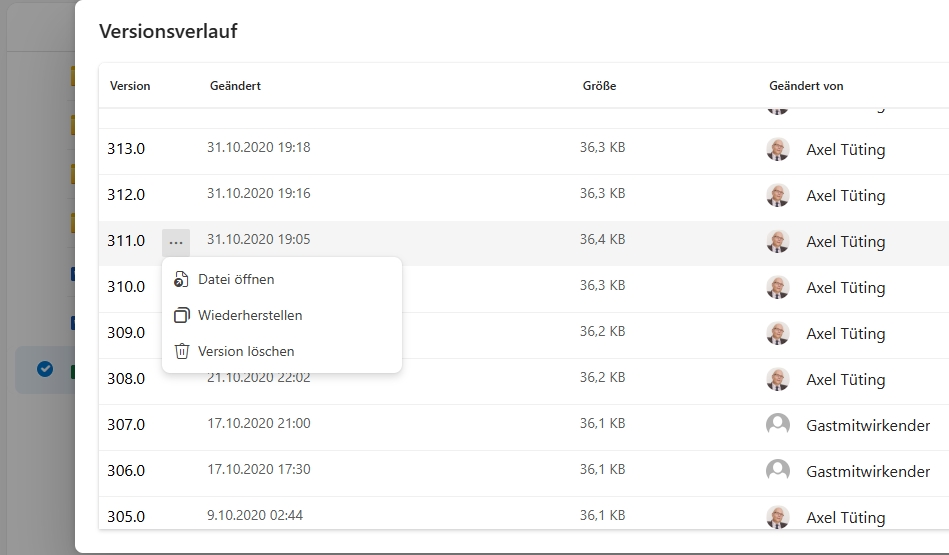The image size is (949, 555).
Task: Click the Geändert von column header
Action: click(x=806, y=86)
